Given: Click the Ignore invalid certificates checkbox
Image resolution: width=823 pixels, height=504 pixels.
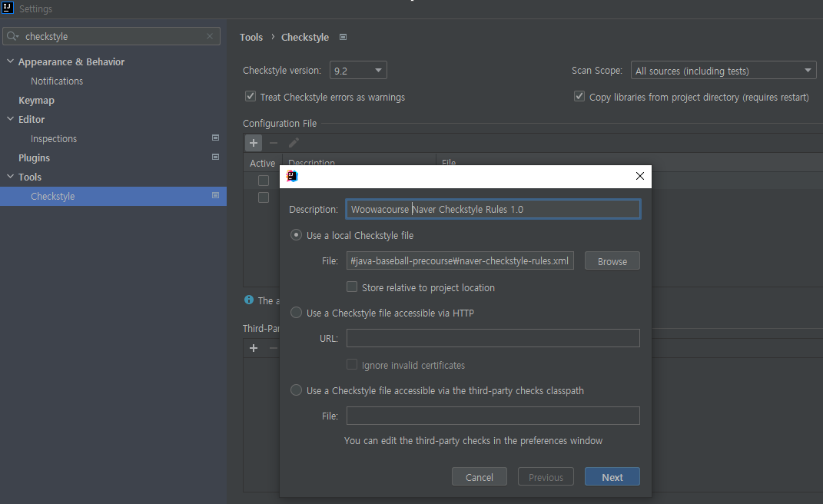Looking at the screenshot, I should 352,364.
